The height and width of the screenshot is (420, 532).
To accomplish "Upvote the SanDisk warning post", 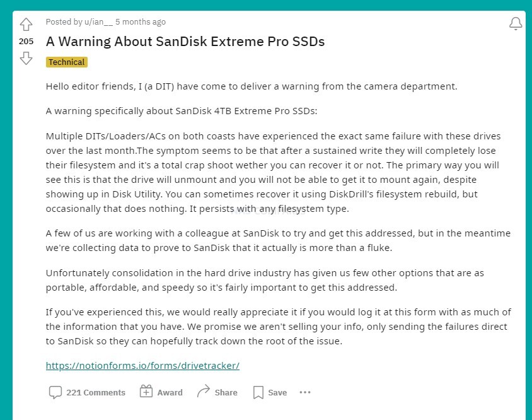I will 26,25.
